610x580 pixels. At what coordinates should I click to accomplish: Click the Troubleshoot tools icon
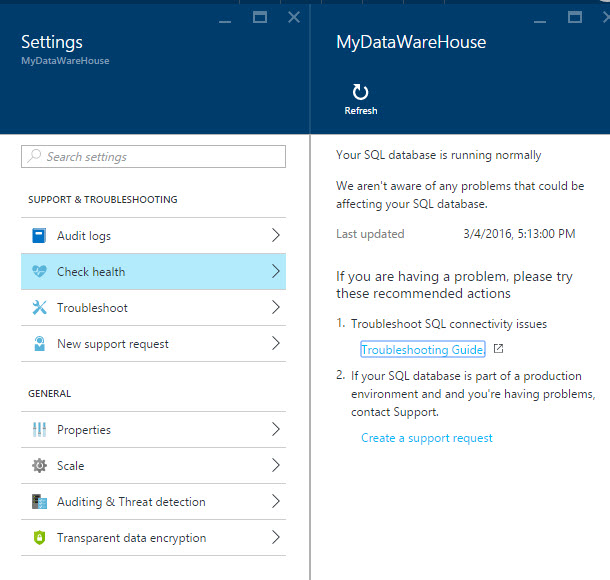coord(39,308)
